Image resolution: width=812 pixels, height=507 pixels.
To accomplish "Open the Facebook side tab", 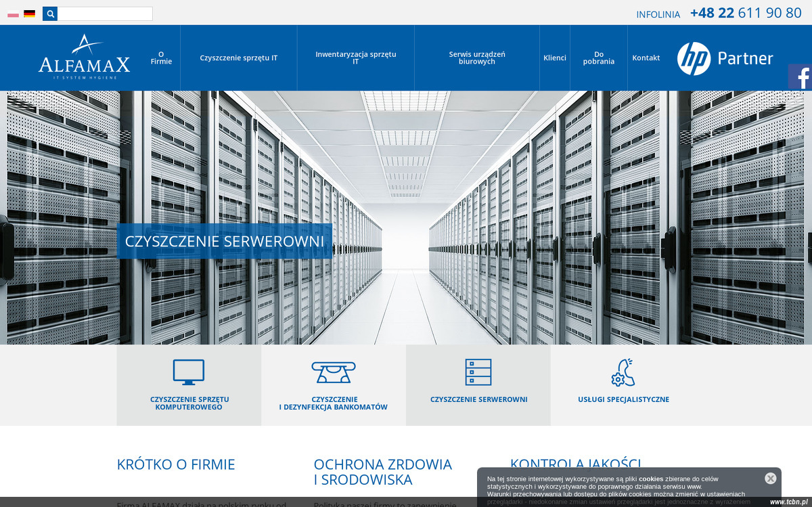I will [800, 77].
